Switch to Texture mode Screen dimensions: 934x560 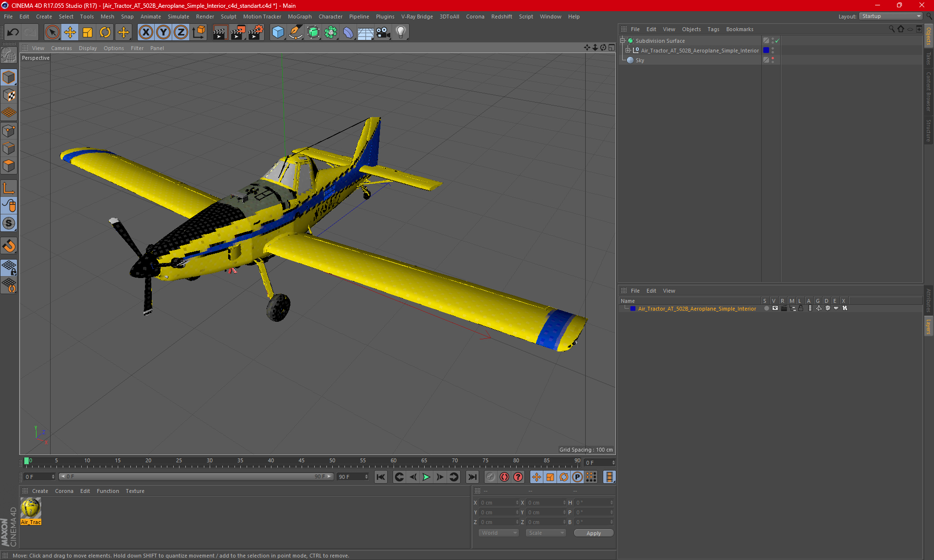pyautogui.click(x=9, y=95)
